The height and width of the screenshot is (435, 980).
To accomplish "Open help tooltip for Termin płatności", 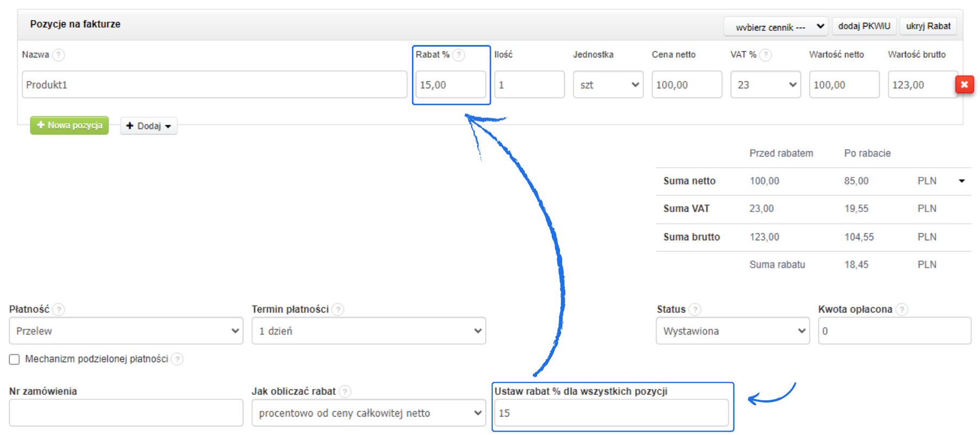I will pyautogui.click(x=338, y=309).
